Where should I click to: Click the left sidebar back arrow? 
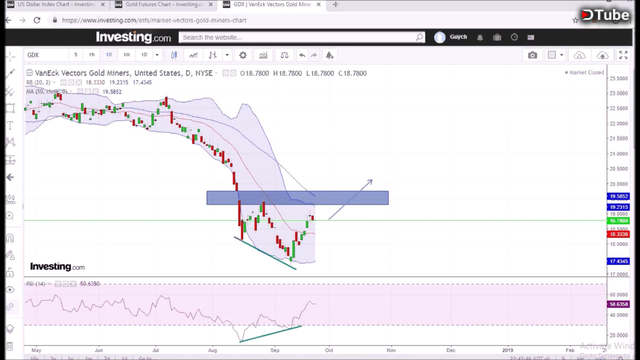pos(11,177)
